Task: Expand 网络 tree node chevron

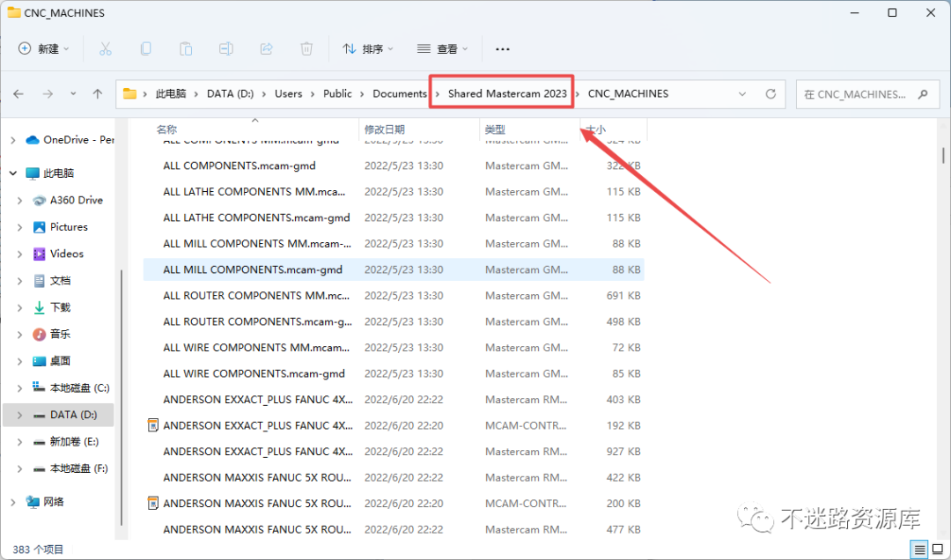Action: (12, 502)
